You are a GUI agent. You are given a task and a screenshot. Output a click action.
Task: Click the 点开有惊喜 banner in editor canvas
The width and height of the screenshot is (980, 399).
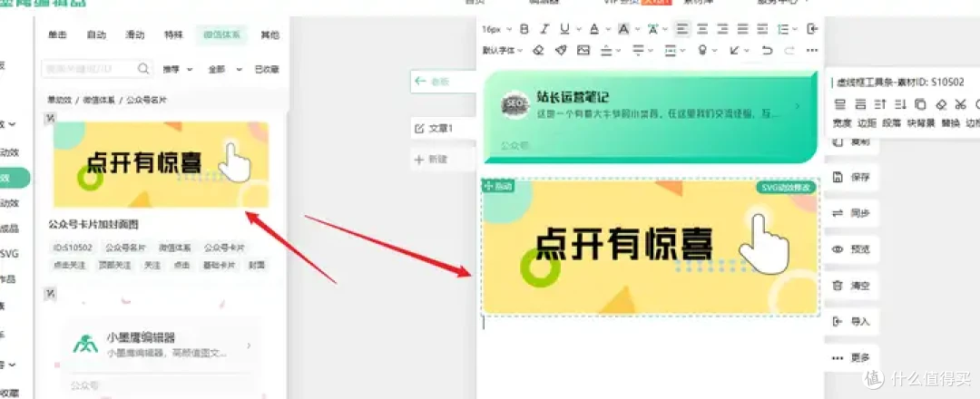tap(650, 247)
